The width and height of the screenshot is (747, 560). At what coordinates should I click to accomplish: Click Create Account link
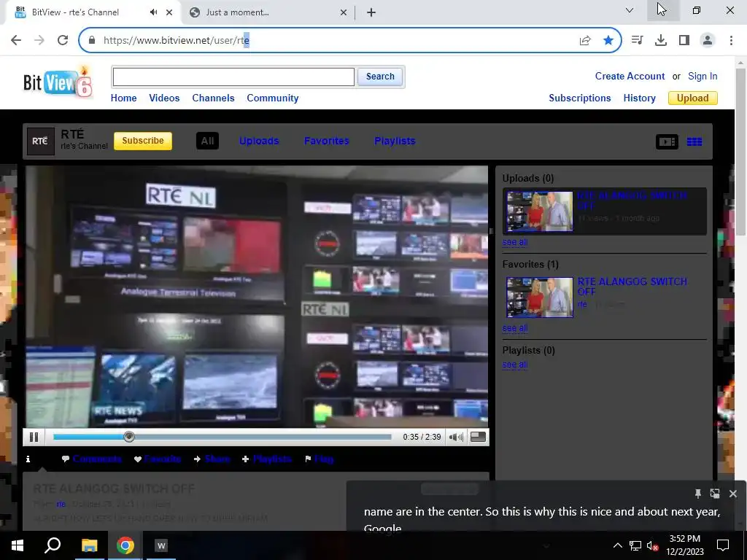coord(630,76)
